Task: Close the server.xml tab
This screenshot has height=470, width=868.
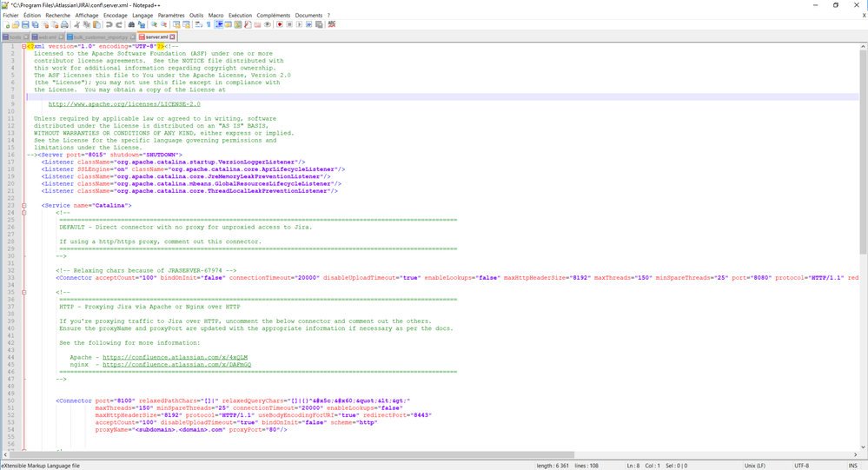Action: pyautogui.click(x=173, y=37)
